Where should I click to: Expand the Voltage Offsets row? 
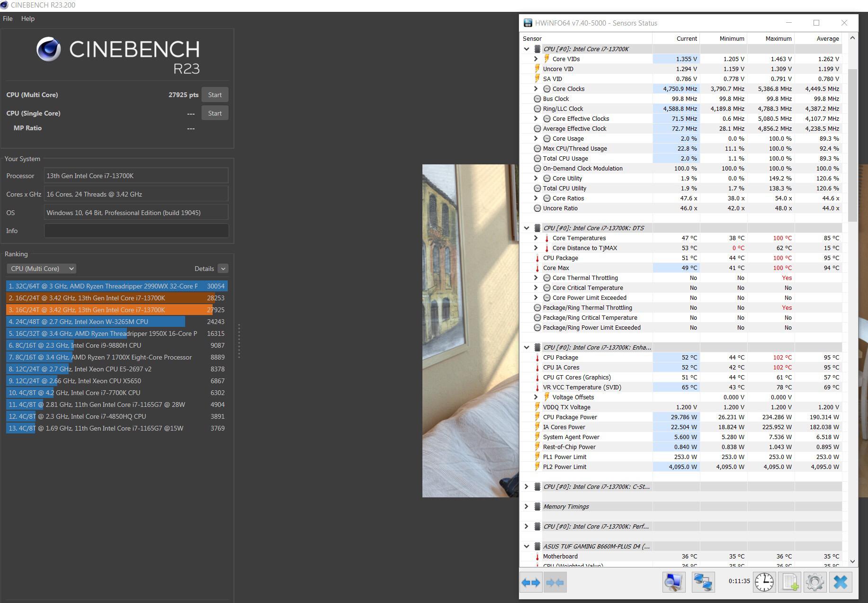(x=536, y=397)
